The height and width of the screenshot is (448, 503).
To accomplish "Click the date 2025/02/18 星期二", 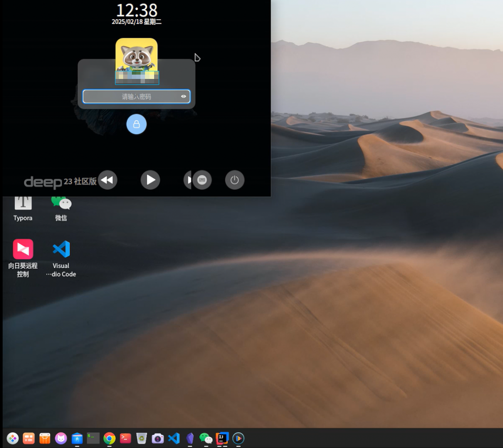I will [x=137, y=22].
